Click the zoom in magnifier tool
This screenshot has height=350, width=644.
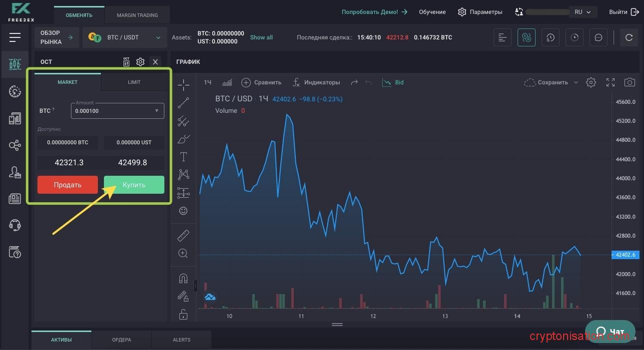pyautogui.click(x=183, y=254)
